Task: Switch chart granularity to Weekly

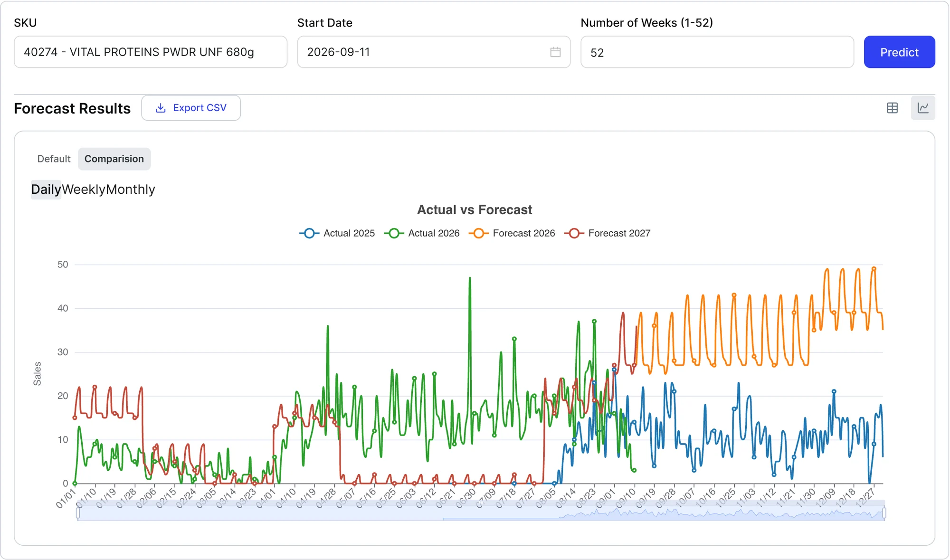Action: tap(84, 190)
